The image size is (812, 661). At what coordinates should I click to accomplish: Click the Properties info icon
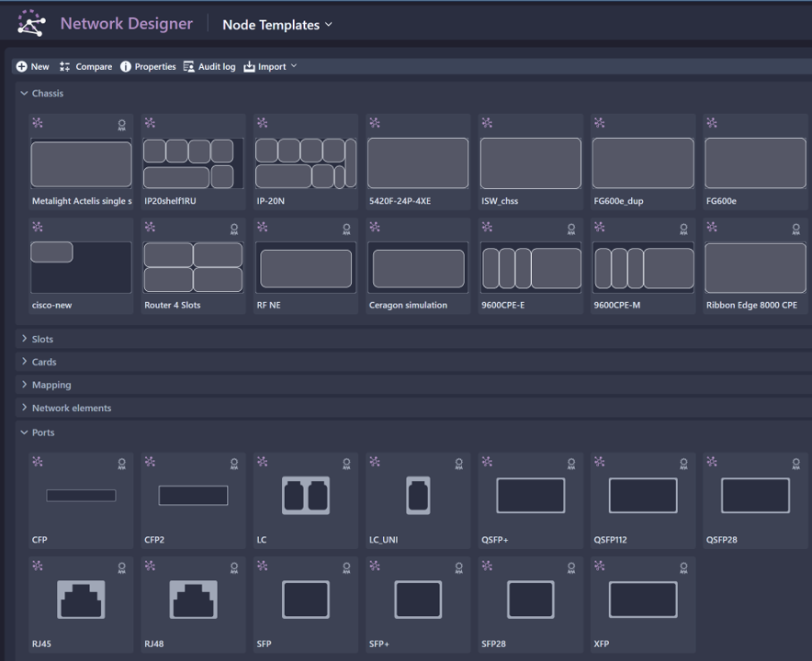126,67
